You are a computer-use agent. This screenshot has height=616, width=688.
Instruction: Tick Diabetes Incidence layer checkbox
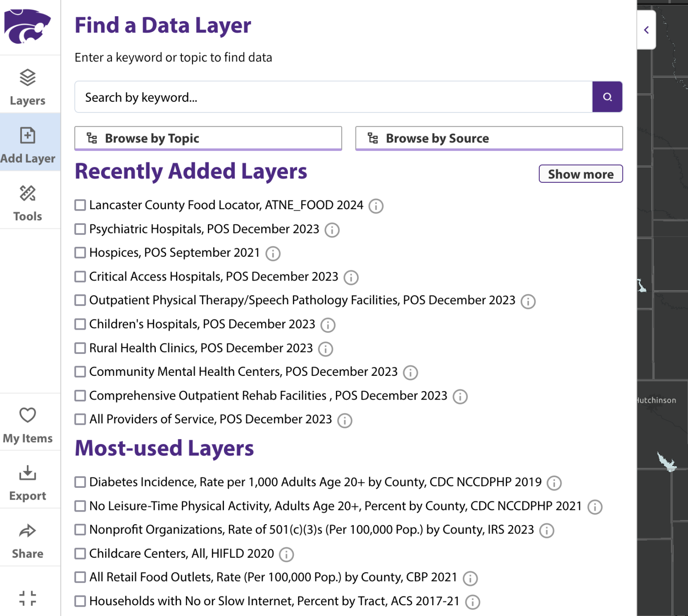point(80,482)
